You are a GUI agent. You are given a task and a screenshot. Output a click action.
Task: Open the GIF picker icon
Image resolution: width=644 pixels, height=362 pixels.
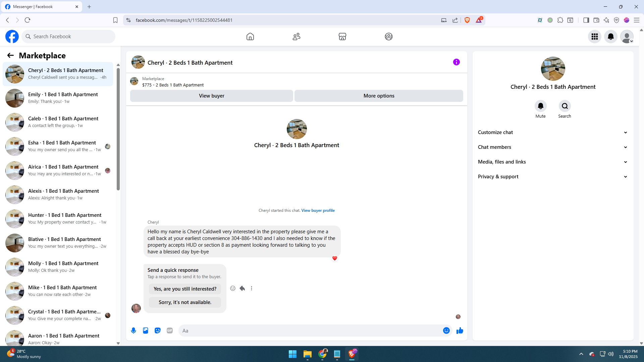coord(170,330)
